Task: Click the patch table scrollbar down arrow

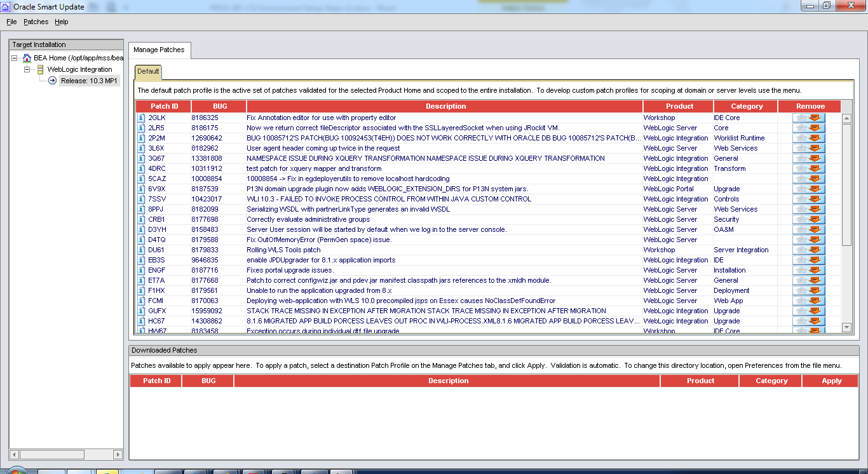Action: 846,328
